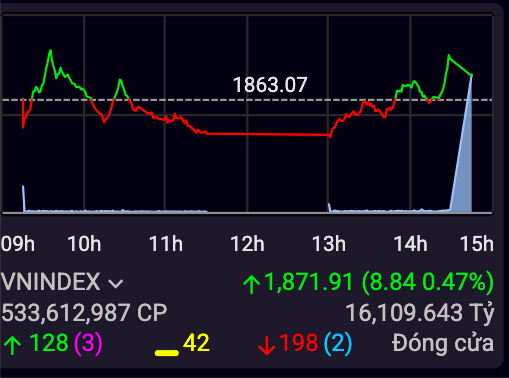Screen dimensions: 509x378
Task: Click the 14h time axis label
Action: point(410,244)
